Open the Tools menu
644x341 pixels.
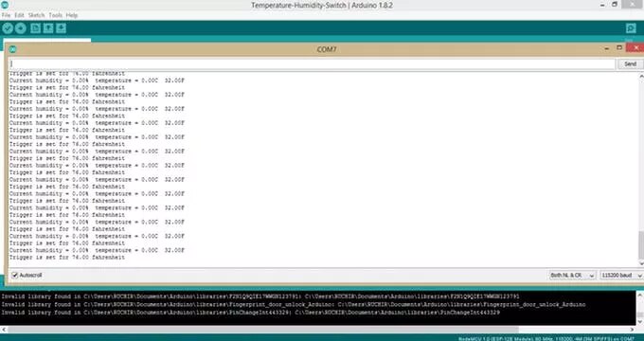point(56,15)
